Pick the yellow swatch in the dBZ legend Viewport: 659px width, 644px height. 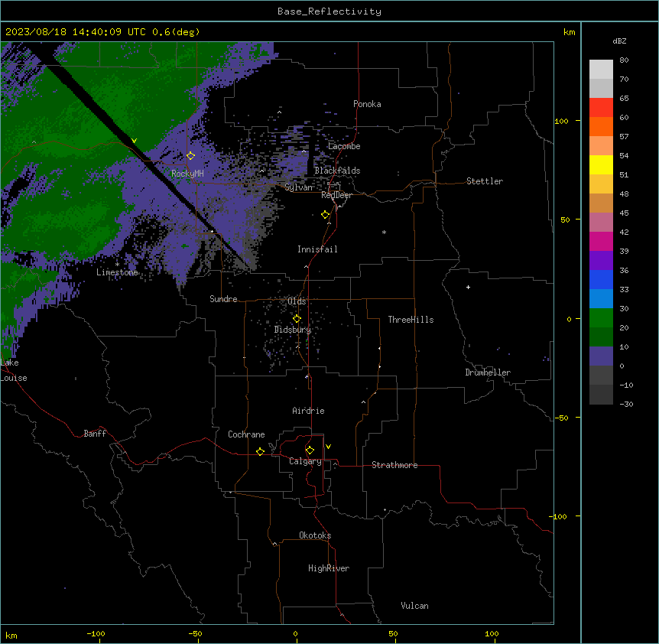601,164
